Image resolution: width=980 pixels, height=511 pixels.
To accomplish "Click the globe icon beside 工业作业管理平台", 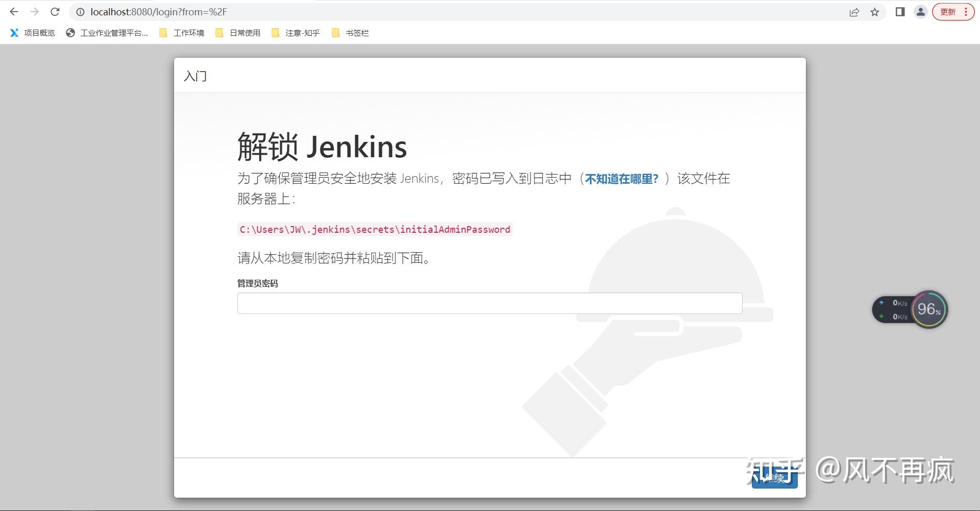I will pos(70,33).
